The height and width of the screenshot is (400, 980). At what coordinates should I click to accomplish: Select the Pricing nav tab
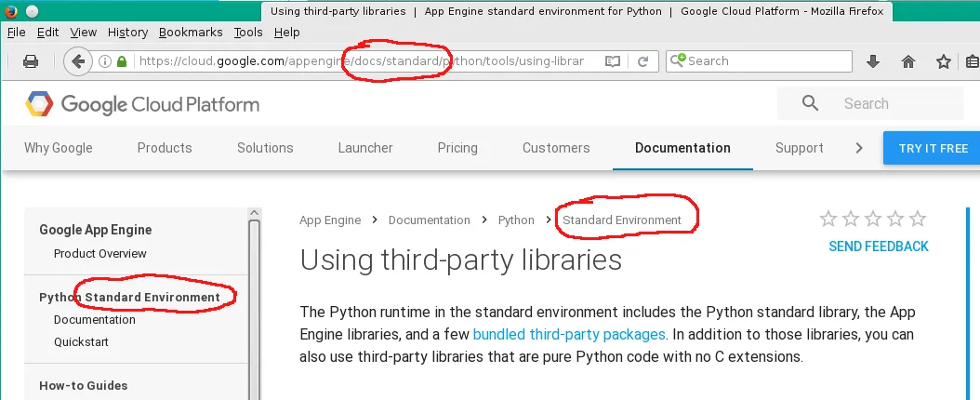pyautogui.click(x=457, y=148)
